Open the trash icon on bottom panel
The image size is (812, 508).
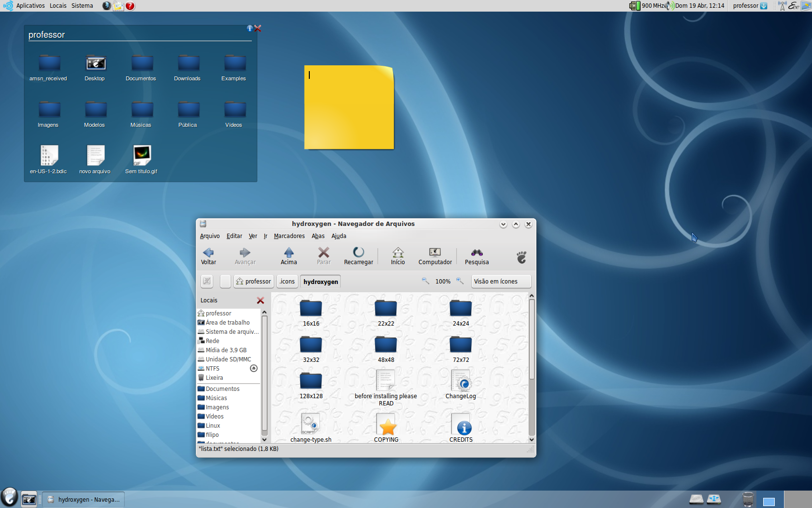point(748,499)
